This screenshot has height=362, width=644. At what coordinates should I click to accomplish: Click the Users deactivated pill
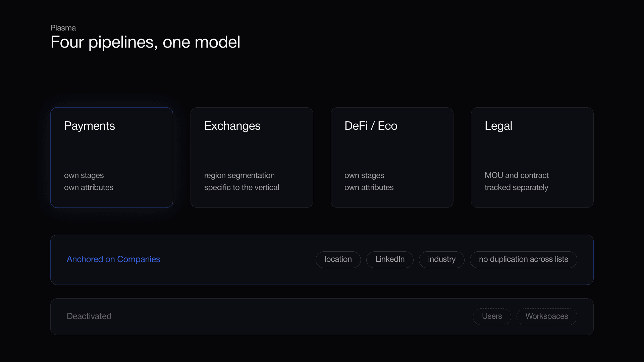(492, 316)
